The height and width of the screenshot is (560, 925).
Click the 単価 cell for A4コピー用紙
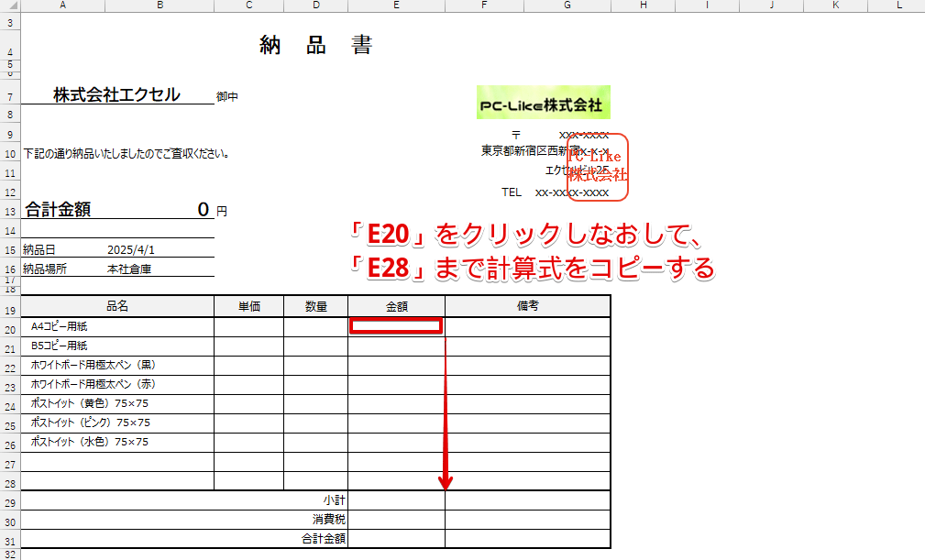click(x=249, y=326)
